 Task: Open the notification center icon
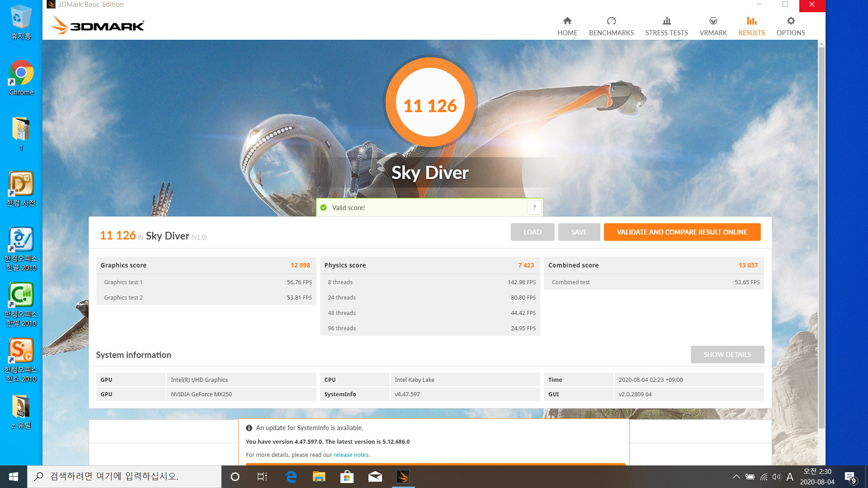[x=849, y=477]
